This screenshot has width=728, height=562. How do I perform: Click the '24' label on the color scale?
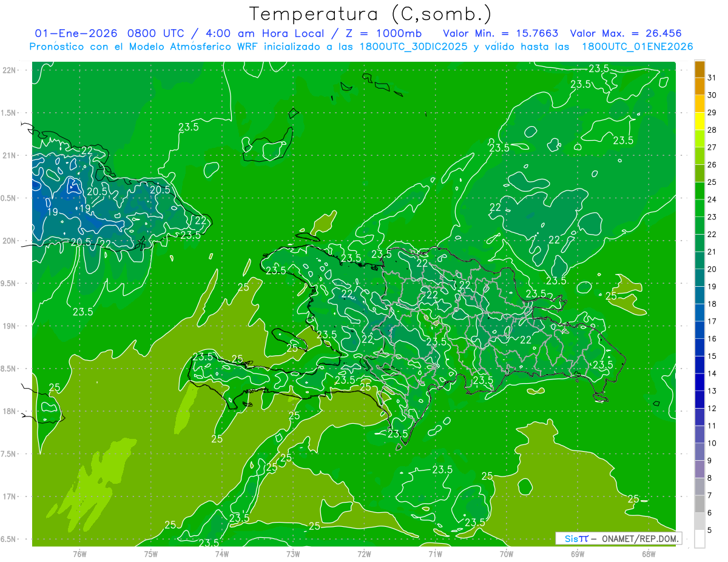[712, 199]
